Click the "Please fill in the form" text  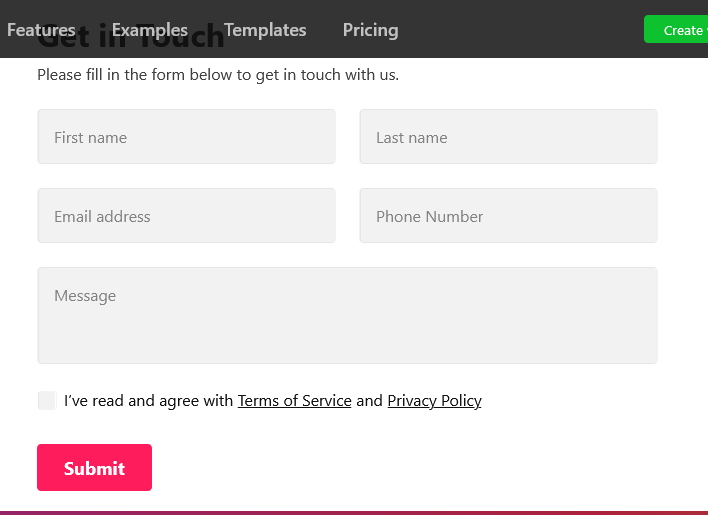[218, 75]
